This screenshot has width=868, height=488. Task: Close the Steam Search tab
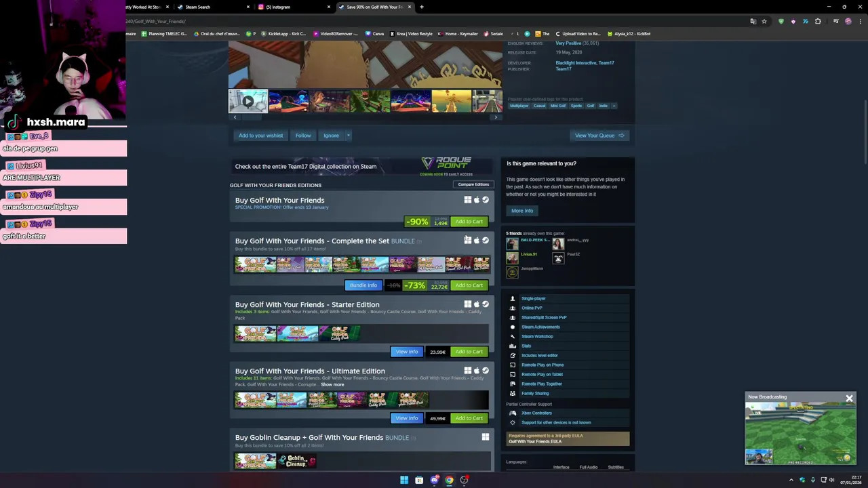click(x=248, y=7)
